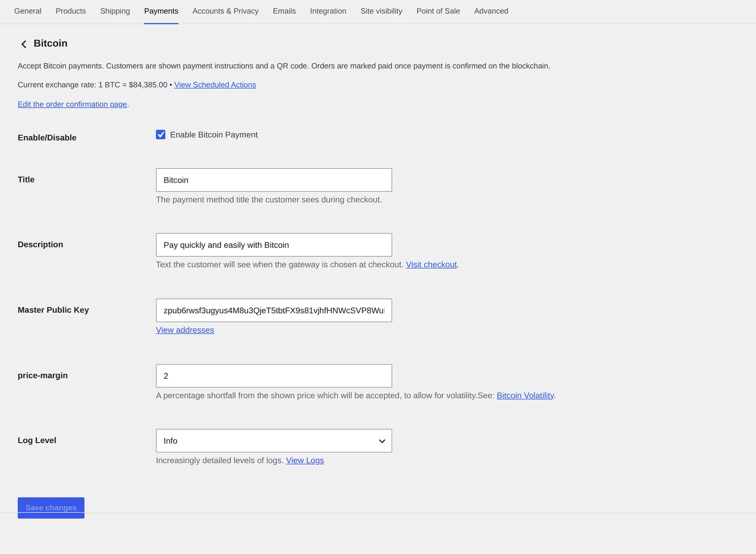Click into the Description text field
756x554 pixels.
(274, 245)
